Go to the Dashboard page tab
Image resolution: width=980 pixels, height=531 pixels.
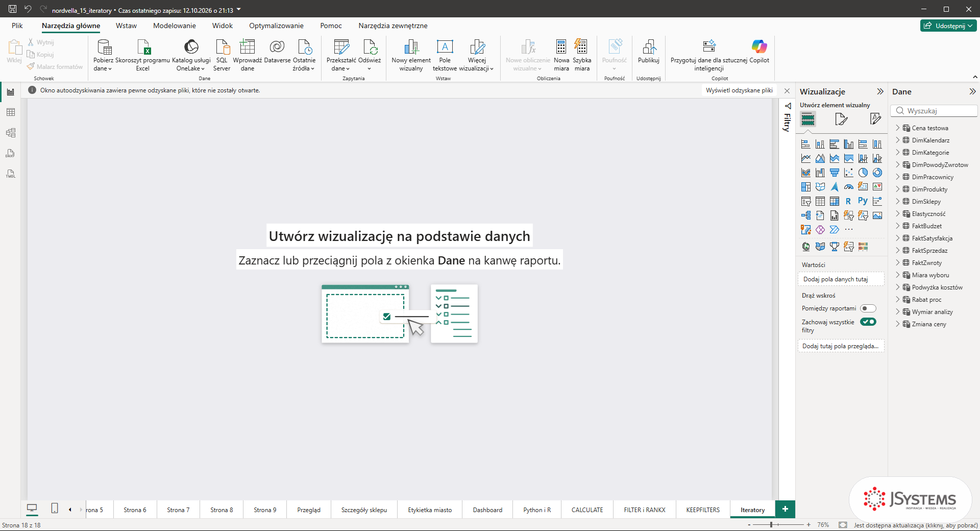coord(487,510)
